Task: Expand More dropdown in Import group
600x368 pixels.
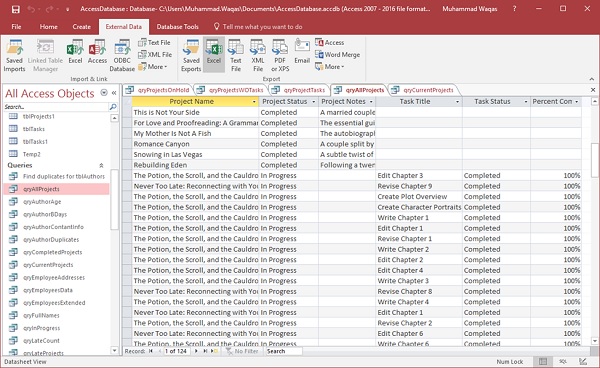Action: [153, 67]
